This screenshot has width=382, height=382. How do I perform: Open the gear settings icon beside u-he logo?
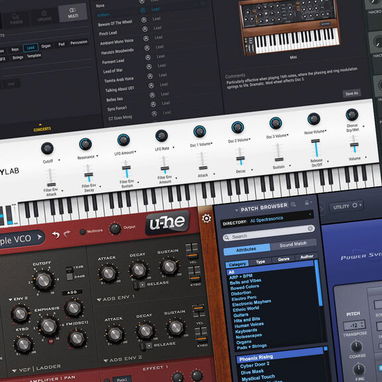pyautogui.click(x=206, y=219)
